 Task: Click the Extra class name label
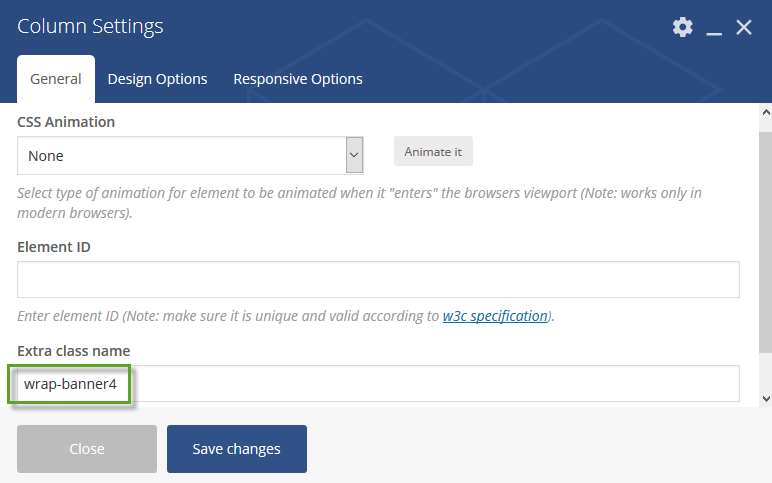pyautogui.click(x=74, y=351)
